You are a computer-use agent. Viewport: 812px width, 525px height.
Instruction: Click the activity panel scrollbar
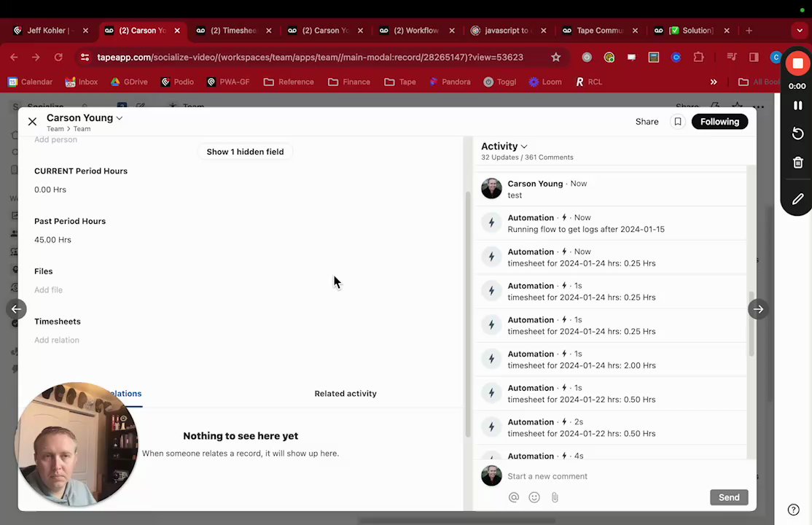(751, 324)
